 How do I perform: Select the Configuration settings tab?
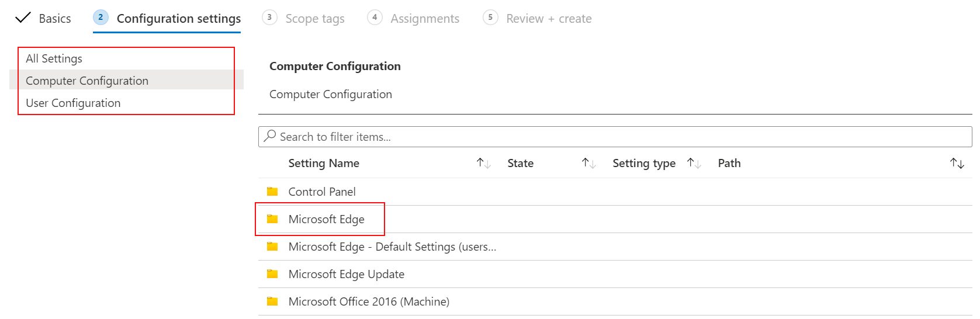point(167,19)
